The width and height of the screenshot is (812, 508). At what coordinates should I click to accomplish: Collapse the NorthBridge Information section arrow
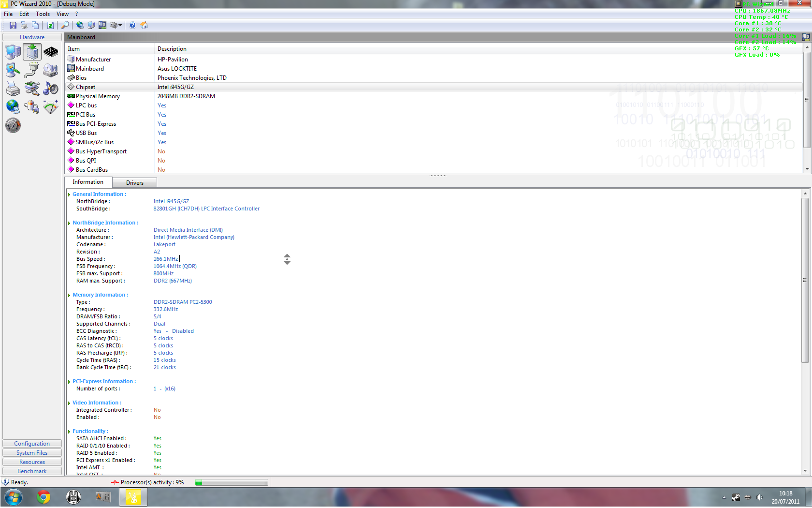coord(69,223)
